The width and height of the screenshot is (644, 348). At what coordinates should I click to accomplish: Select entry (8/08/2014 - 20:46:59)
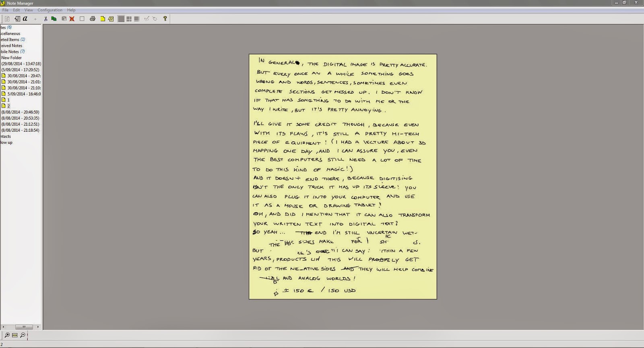(20, 112)
